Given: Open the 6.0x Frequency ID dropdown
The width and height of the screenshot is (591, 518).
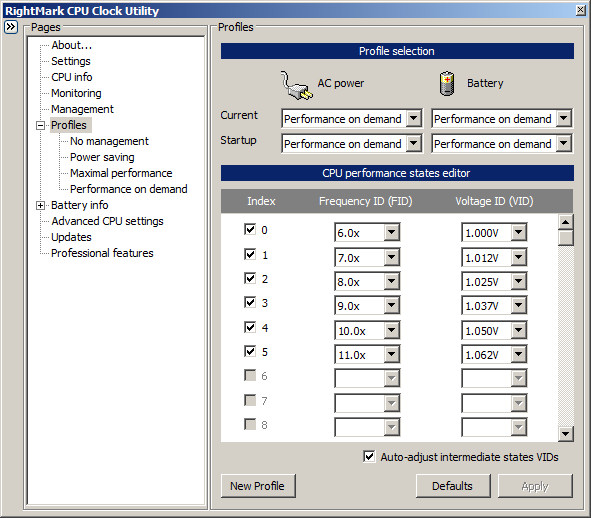Looking at the screenshot, I should [x=392, y=232].
